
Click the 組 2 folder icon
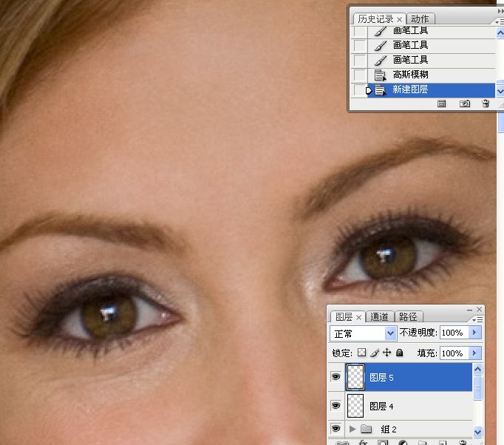click(366, 429)
